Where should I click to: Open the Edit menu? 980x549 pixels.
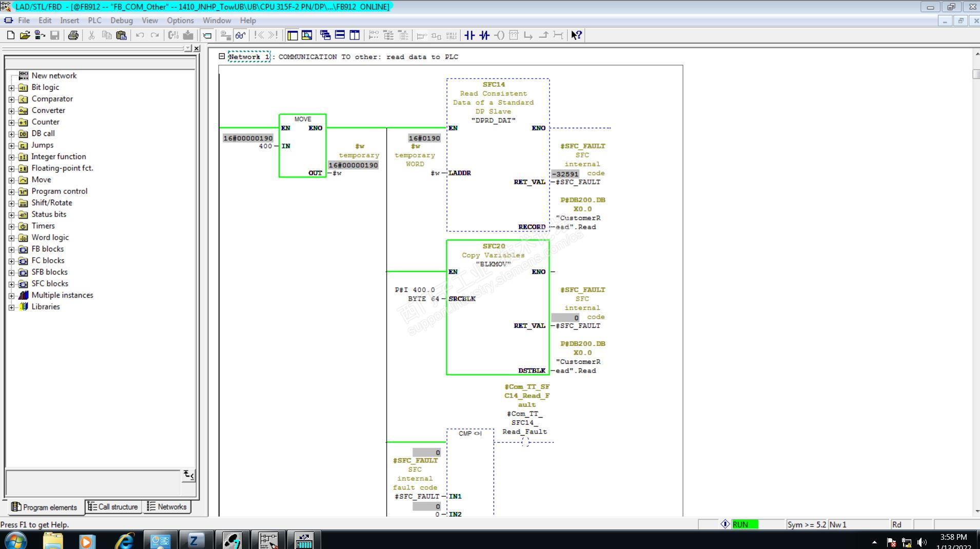(45, 21)
